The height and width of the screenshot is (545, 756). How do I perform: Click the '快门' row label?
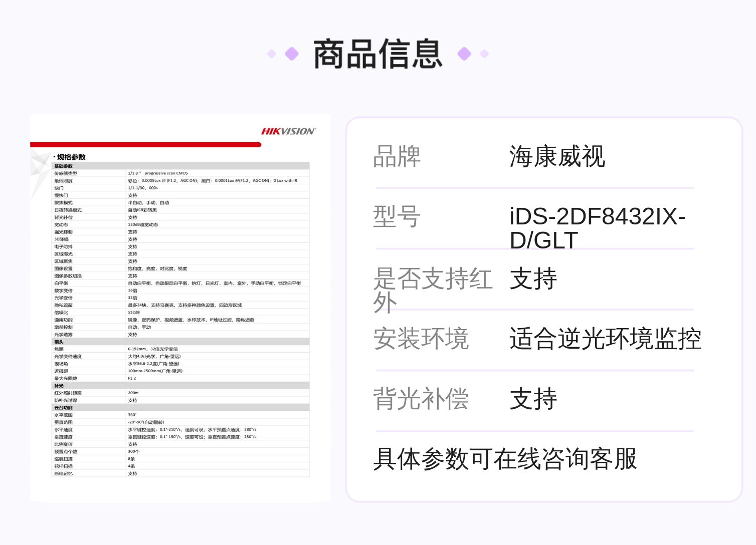point(59,188)
